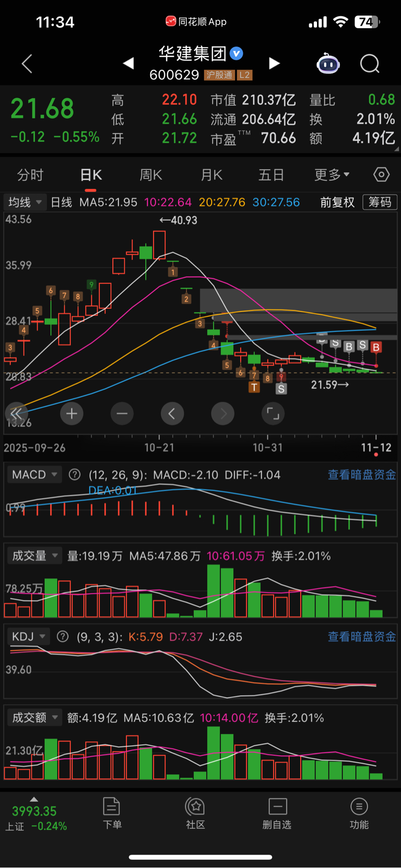The width and height of the screenshot is (401, 868).
Task: Tap the 10-31 date marker
Action: click(x=267, y=447)
